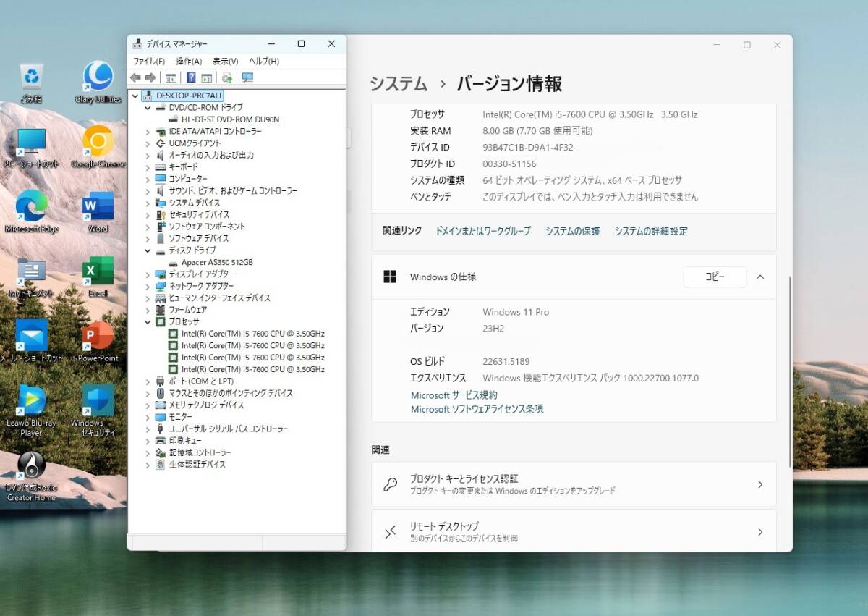Expand the ネットワーク アダプター node
Viewport: 868px width, 616px height.
[148, 286]
